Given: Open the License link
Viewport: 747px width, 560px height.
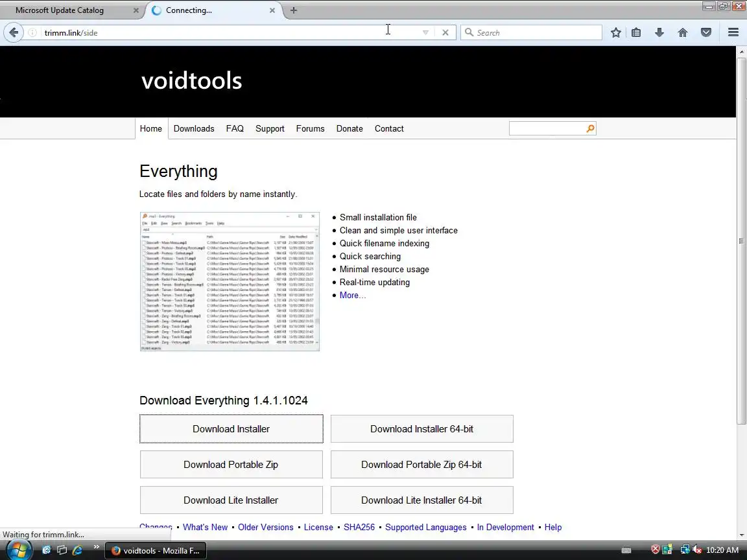Looking at the screenshot, I should tap(318, 527).
